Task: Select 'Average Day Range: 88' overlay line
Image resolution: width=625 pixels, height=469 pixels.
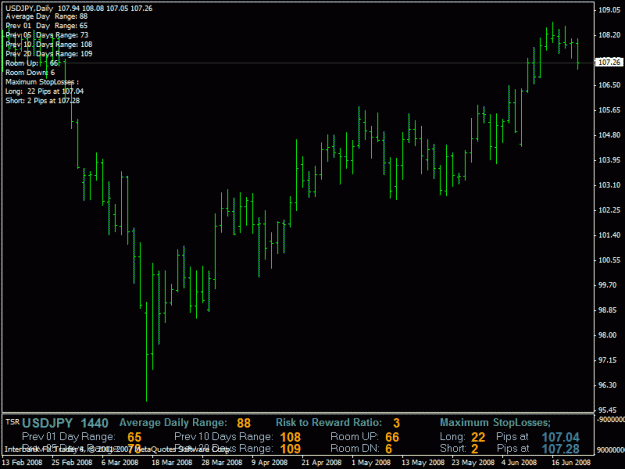Action: pos(46,16)
